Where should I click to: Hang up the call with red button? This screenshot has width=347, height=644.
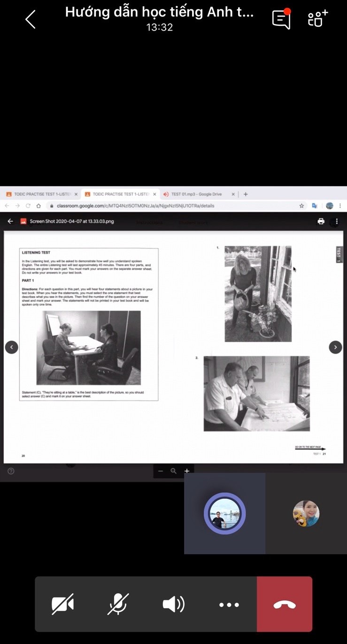click(x=284, y=604)
